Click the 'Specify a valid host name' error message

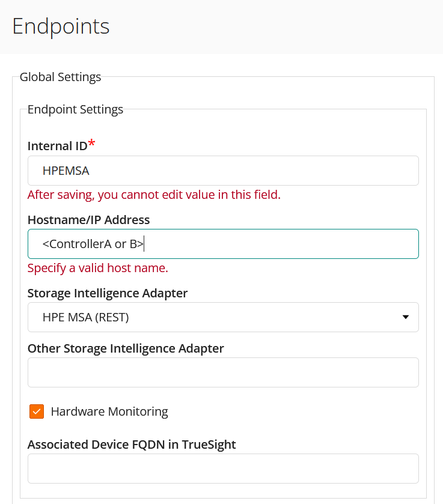coord(97,268)
